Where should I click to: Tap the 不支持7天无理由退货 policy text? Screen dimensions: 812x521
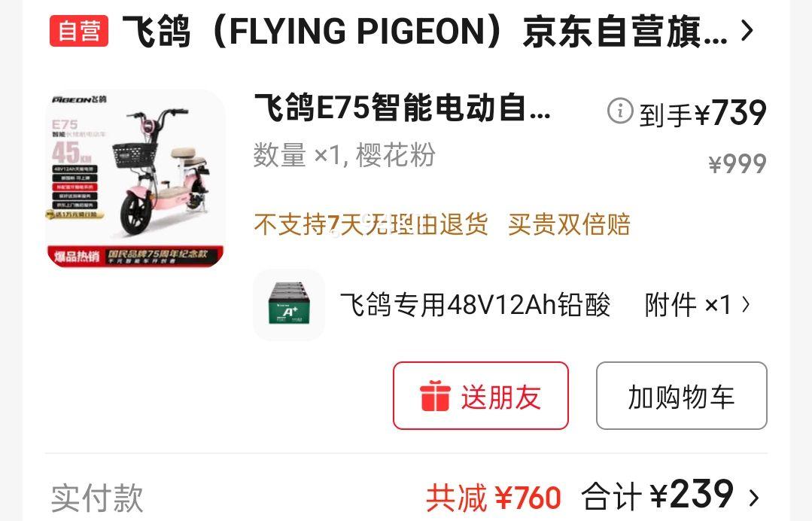[x=371, y=224]
